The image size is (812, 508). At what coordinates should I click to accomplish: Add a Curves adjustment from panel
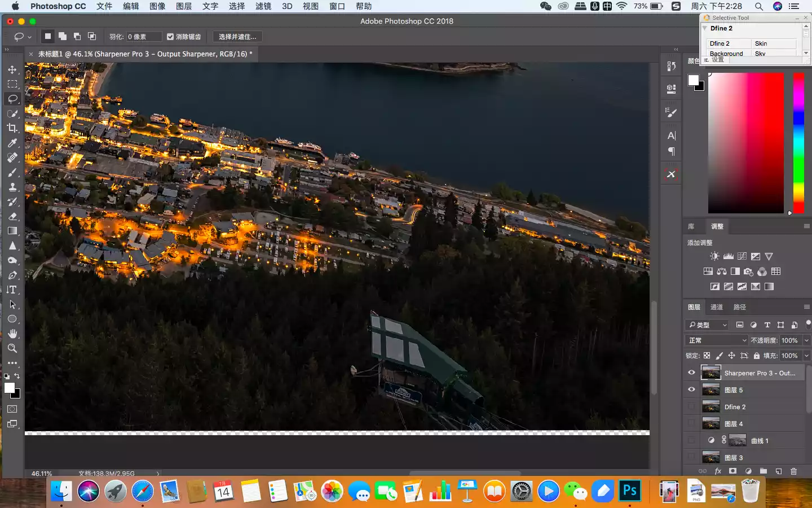[742, 256]
